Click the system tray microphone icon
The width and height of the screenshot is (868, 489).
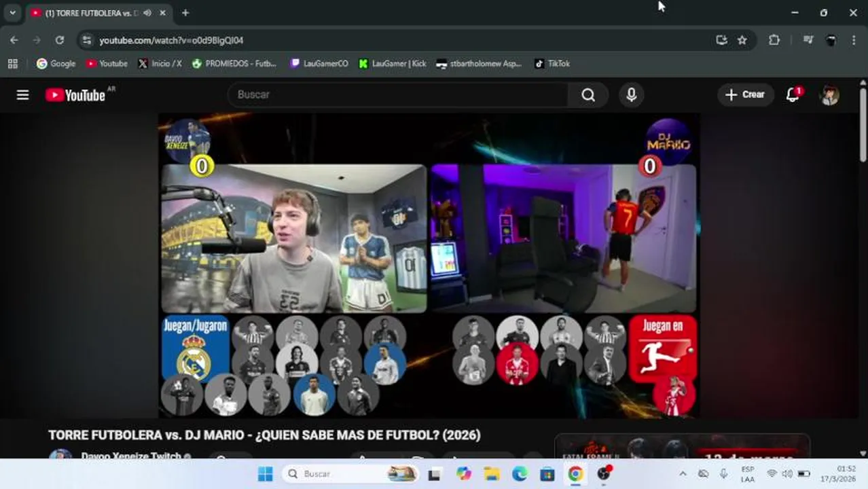[x=724, y=474]
